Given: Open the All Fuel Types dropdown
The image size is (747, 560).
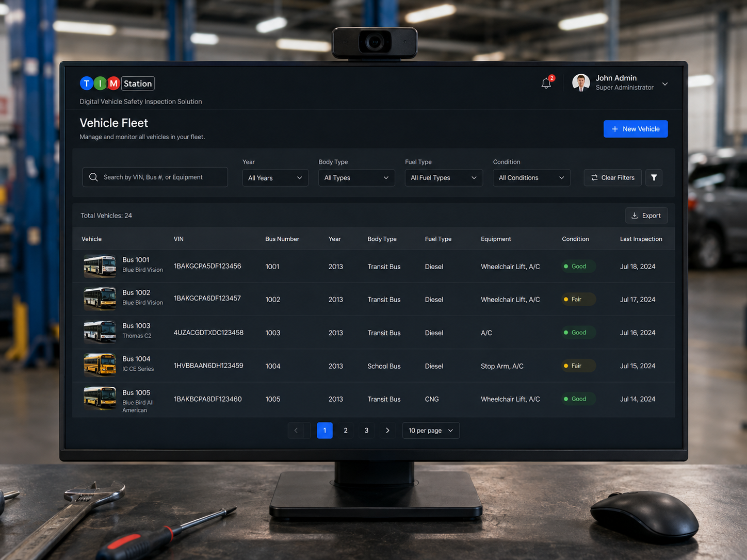Looking at the screenshot, I should click(x=444, y=178).
